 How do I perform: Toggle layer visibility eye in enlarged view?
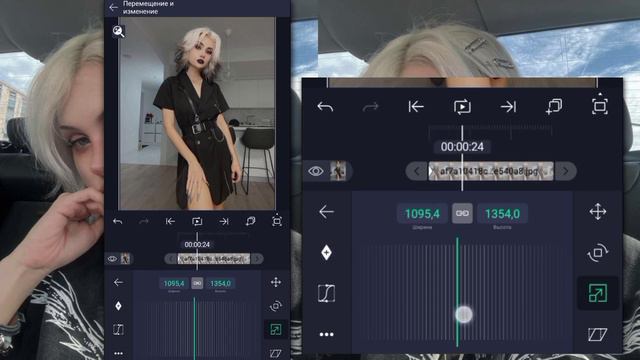pyautogui.click(x=316, y=171)
